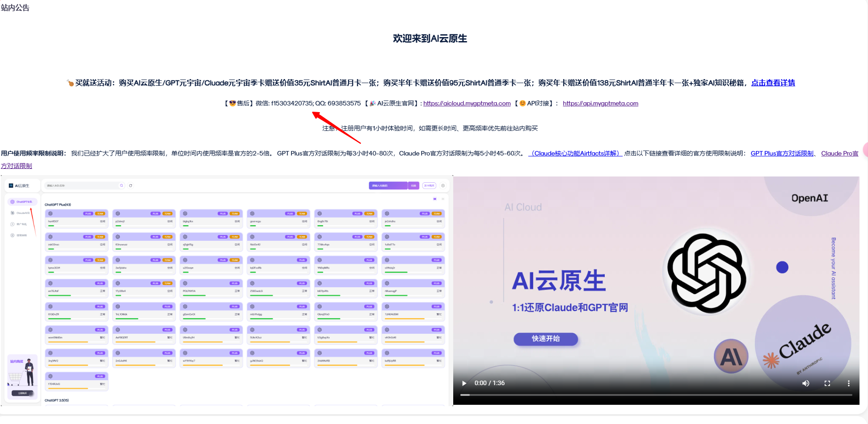Open the Claude核心功能 Artifacts详解 link
The image size is (868, 424).
pyautogui.click(x=575, y=153)
